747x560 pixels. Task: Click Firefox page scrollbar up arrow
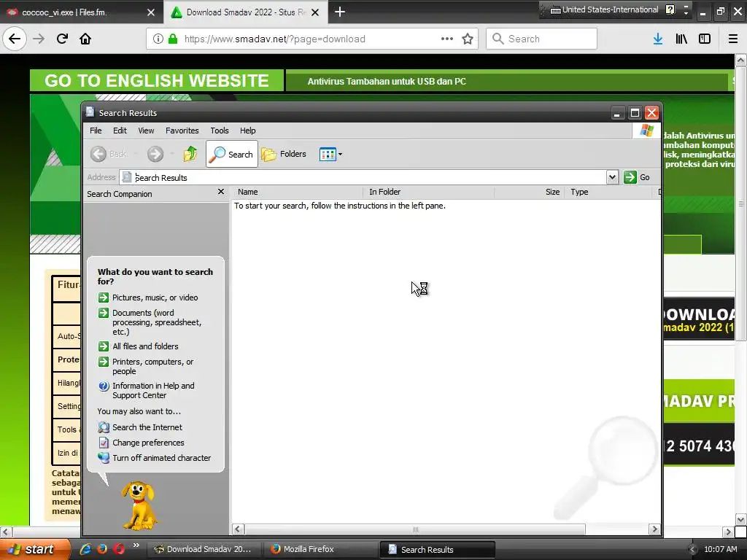(740, 60)
